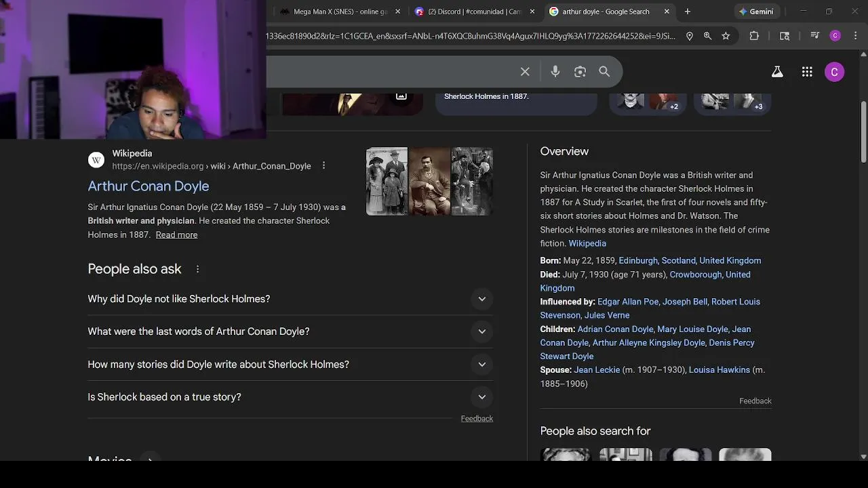
Task: Open the Louisa Hawkins spouse link
Action: 719,370
